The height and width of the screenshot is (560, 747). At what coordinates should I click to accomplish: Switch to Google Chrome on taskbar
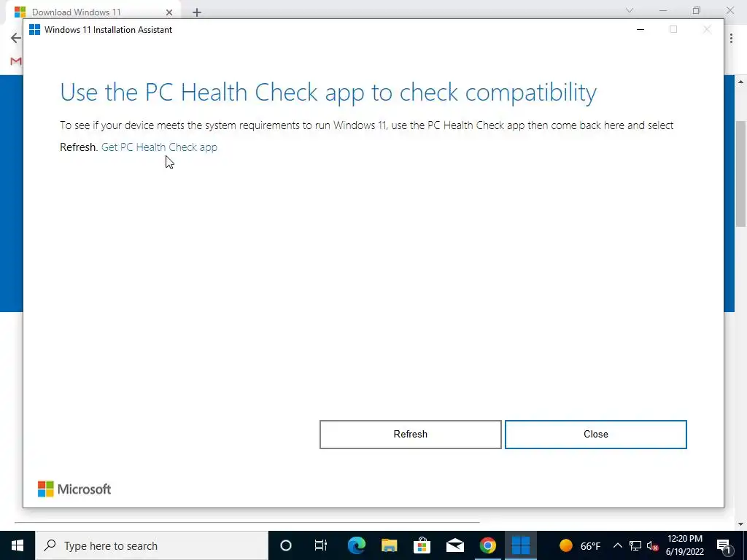point(488,545)
